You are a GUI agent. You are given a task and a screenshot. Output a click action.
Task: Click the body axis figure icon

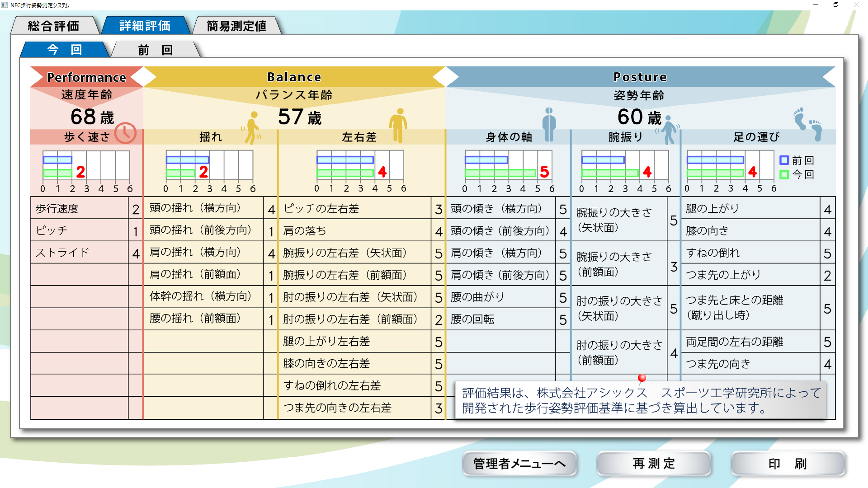tap(549, 124)
